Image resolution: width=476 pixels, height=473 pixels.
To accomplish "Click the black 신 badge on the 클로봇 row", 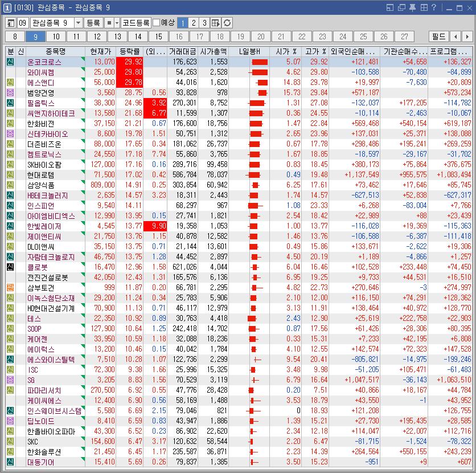I will point(10,267).
